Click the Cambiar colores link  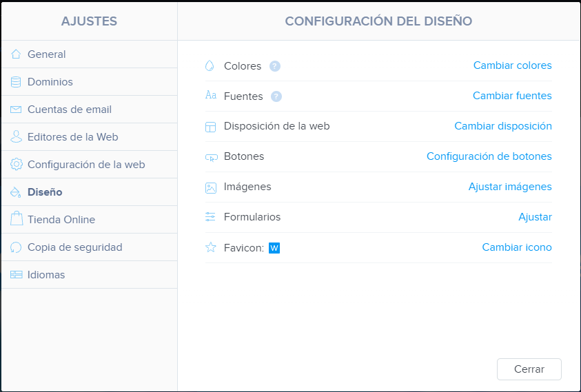point(513,65)
